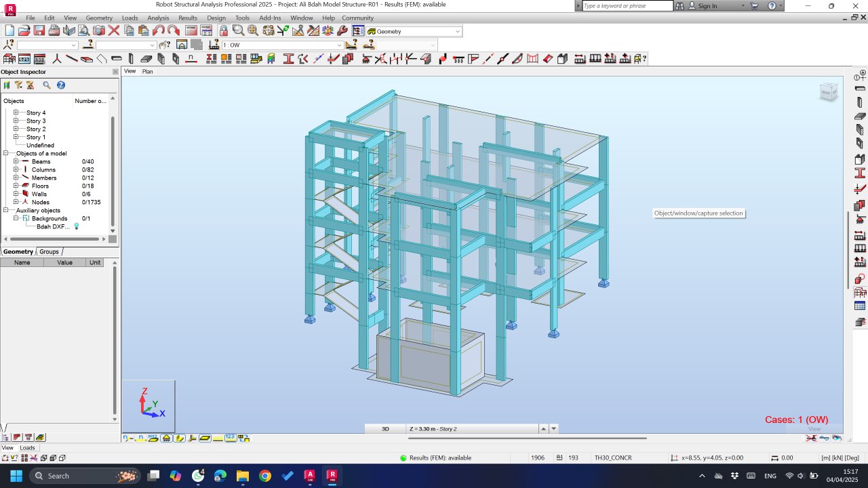868x488 pixels.
Task: Toggle the Bdah DXF background lightbulb visibility
Action: (x=76, y=226)
